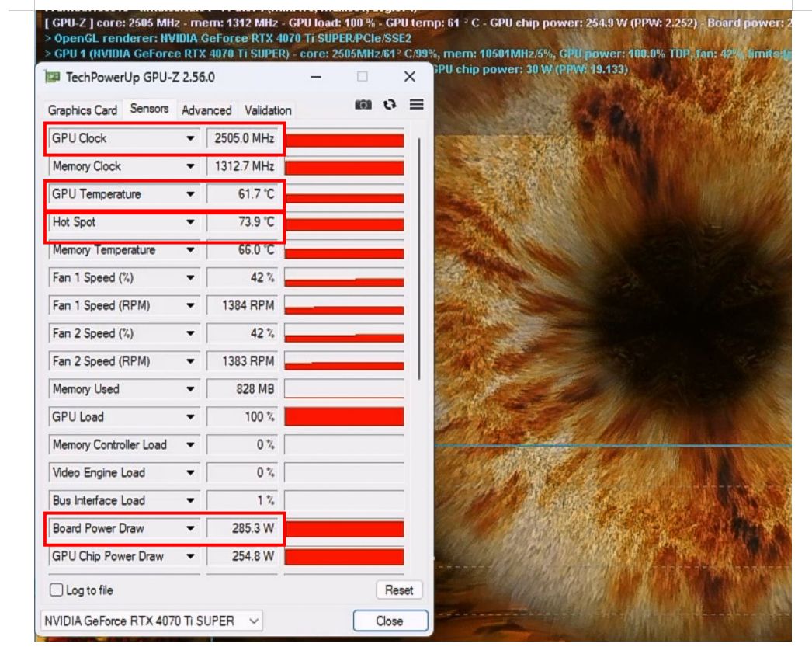Open the Validation tab
The width and height of the screenshot is (812, 647).
point(268,110)
